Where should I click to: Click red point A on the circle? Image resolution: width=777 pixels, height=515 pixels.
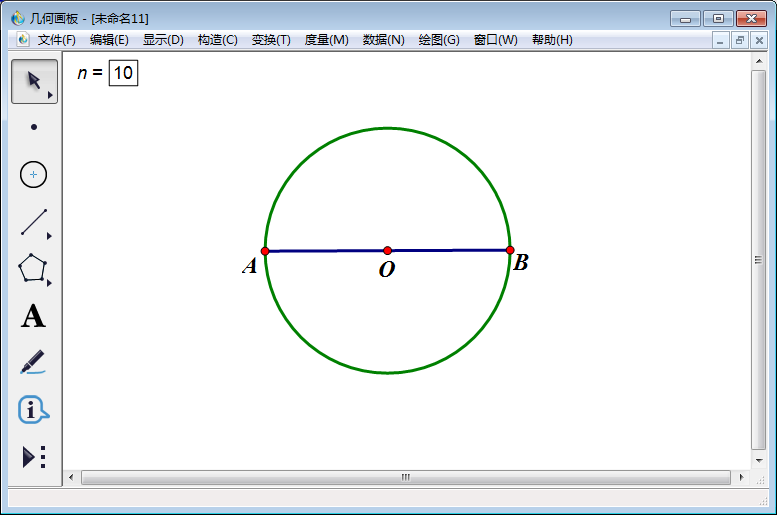pos(265,251)
